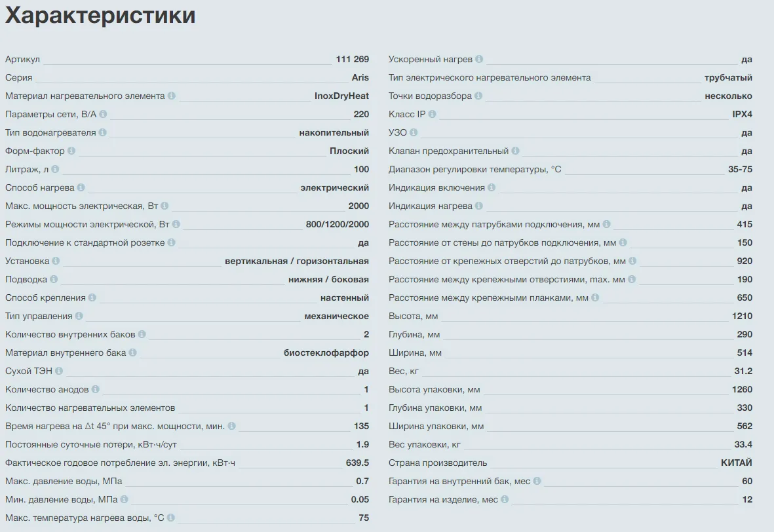The height and width of the screenshot is (532, 774).
Task: Open info tooltip for Параметры сети, В/А
Action: 103,114
